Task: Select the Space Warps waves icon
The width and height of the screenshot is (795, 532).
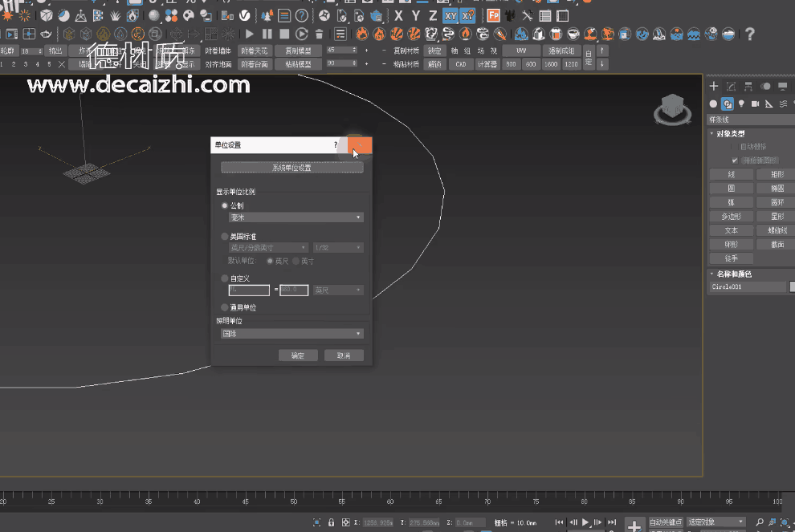Action: click(x=783, y=104)
